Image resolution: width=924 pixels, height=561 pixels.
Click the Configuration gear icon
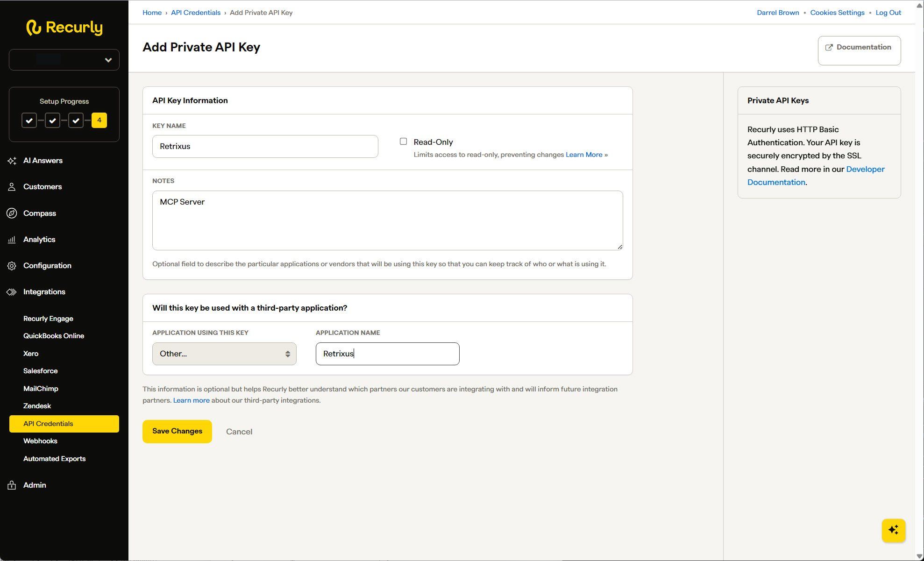point(12,266)
